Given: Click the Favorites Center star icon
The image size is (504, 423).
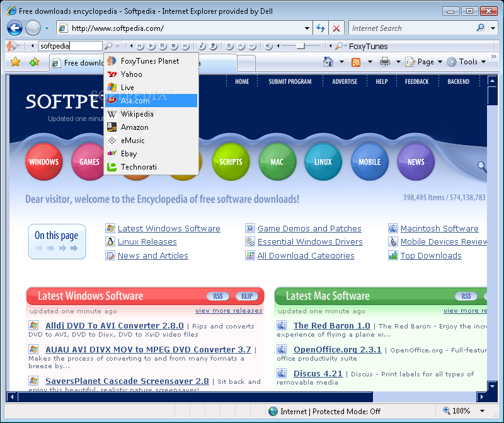Looking at the screenshot, I should point(15,62).
